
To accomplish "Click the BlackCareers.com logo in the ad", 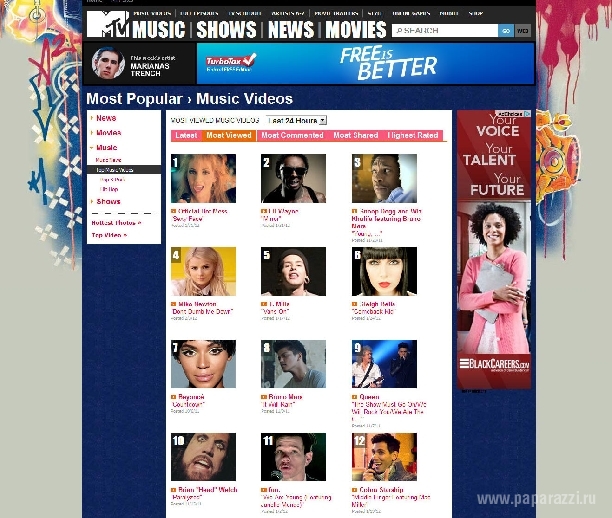I will 494,365.
